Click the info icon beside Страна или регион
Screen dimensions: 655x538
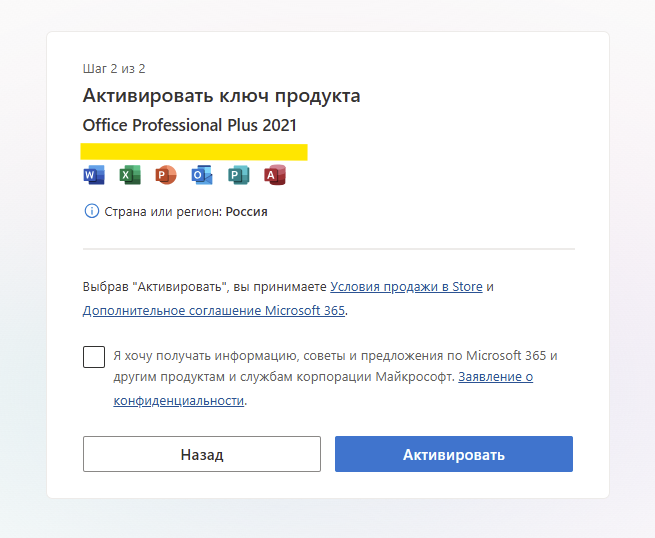(x=91, y=211)
